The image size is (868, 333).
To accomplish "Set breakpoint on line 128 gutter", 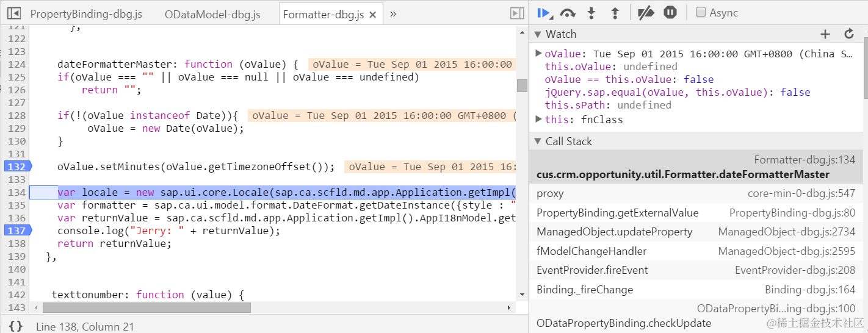I will [x=16, y=115].
